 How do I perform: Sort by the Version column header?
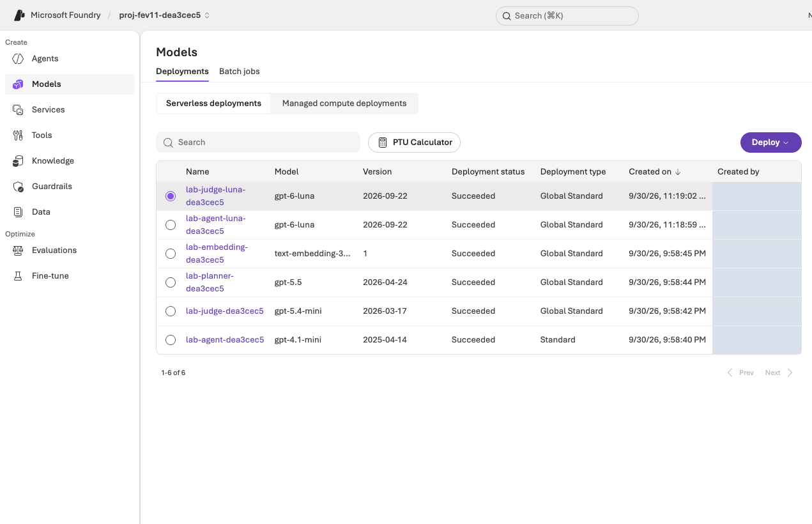(377, 172)
